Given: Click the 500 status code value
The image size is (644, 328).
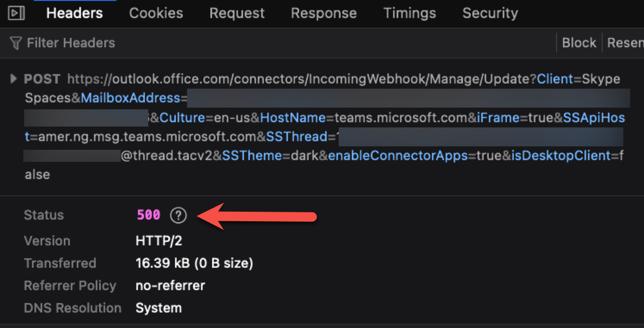Looking at the screenshot, I should pos(148,215).
